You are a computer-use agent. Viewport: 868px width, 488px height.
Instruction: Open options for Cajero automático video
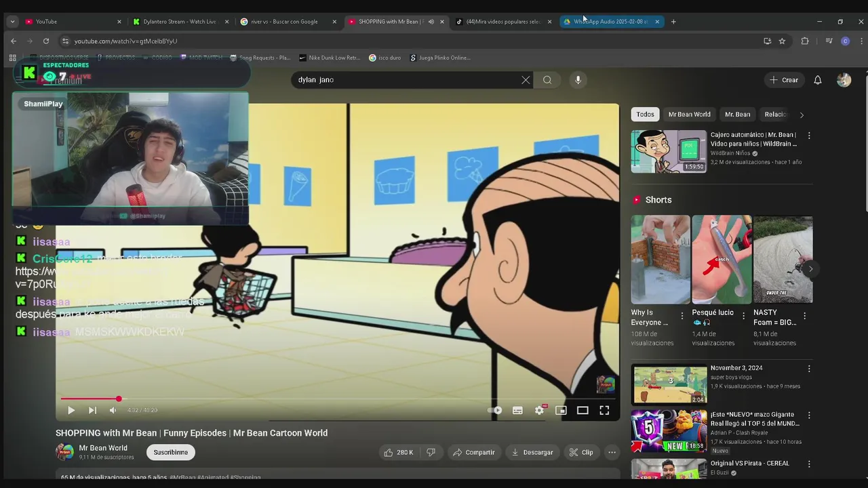(808, 136)
